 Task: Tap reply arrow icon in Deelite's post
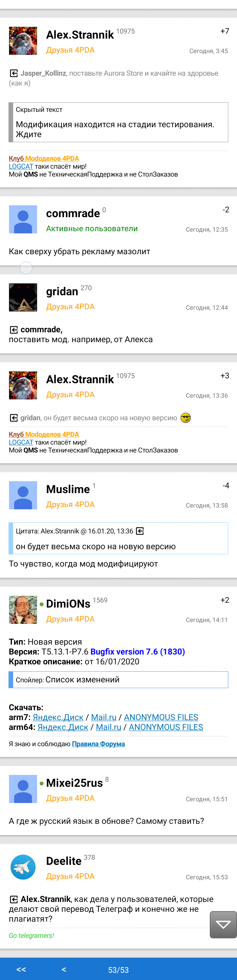pyautogui.click(x=14, y=899)
